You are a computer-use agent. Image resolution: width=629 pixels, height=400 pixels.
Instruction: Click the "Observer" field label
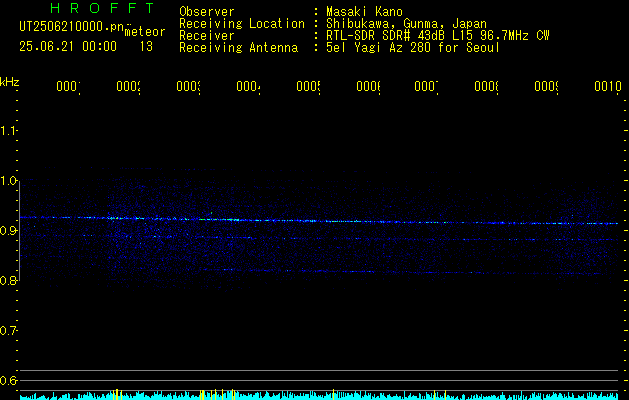pyautogui.click(x=207, y=12)
